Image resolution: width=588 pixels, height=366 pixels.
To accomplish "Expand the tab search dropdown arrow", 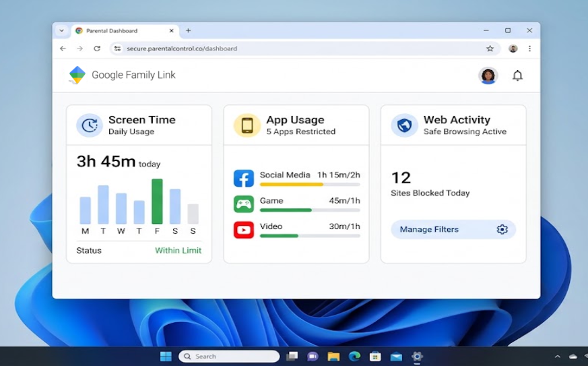I will (x=61, y=31).
